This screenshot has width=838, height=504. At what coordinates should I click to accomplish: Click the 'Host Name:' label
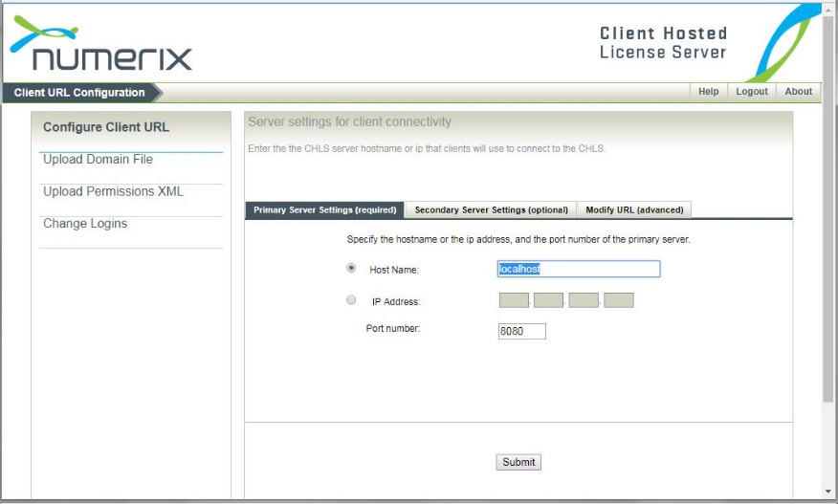tap(394, 270)
